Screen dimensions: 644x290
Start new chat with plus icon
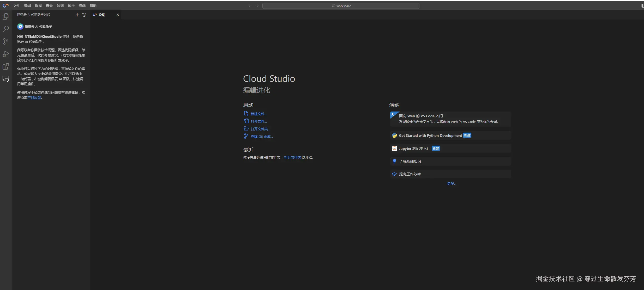(x=77, y=15)
